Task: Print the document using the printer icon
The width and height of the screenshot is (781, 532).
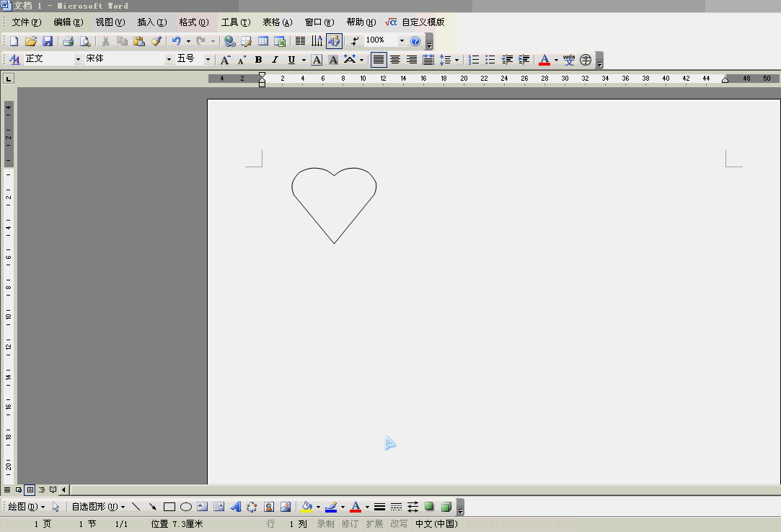Action: point(69,41)
